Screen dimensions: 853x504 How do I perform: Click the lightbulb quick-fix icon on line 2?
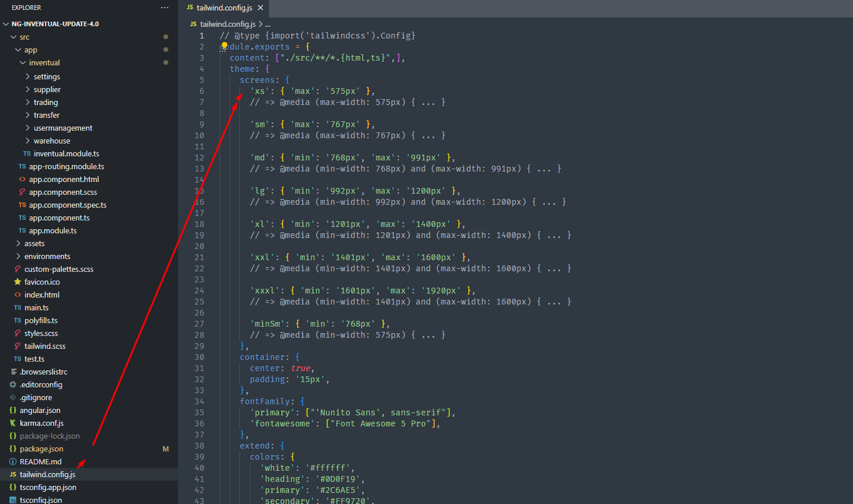coord(224,46)
